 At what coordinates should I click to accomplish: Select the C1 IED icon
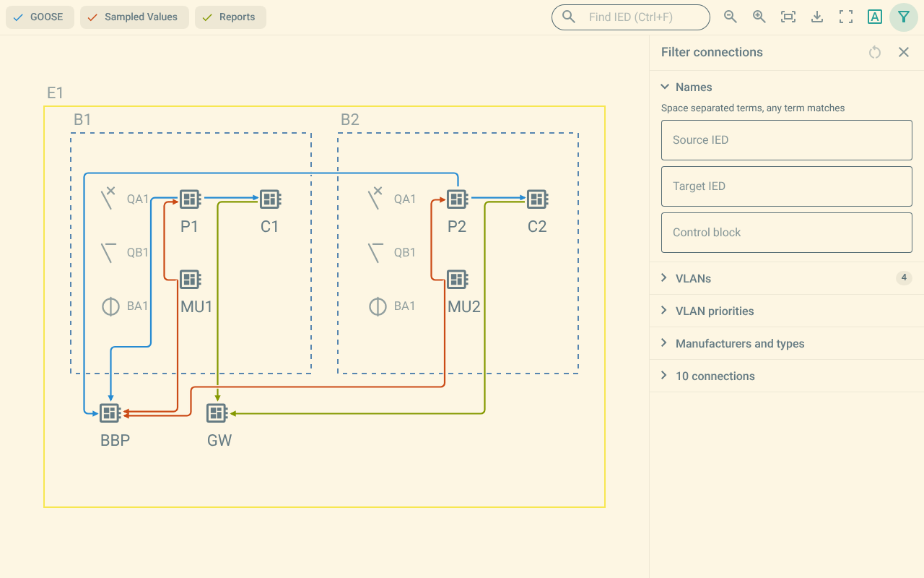point(270,199)
